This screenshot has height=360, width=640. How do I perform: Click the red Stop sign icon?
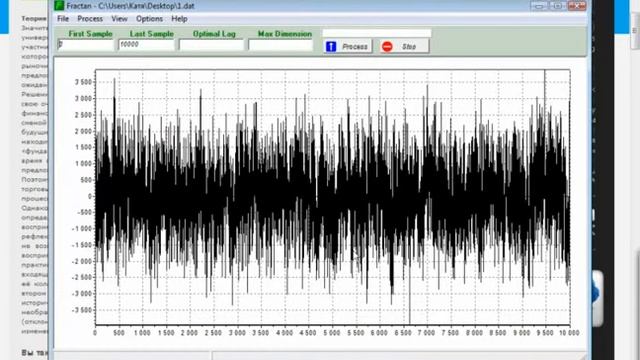pyautogui.click(x=387, y=47)
